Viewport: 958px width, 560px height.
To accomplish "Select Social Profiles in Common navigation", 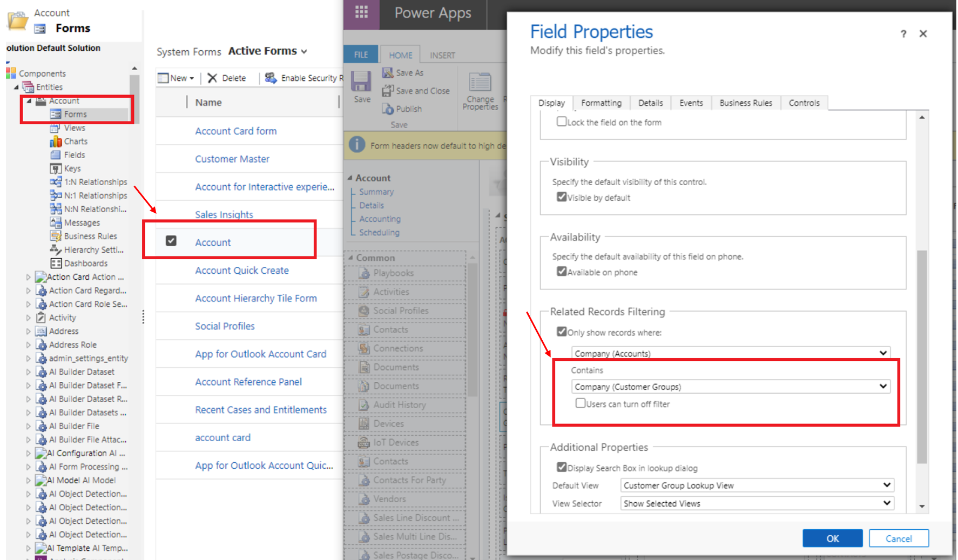I will point(401,311).
